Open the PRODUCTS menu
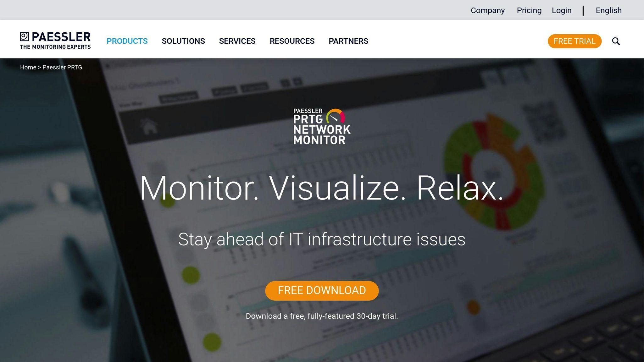644x362 pixels. 127,41
